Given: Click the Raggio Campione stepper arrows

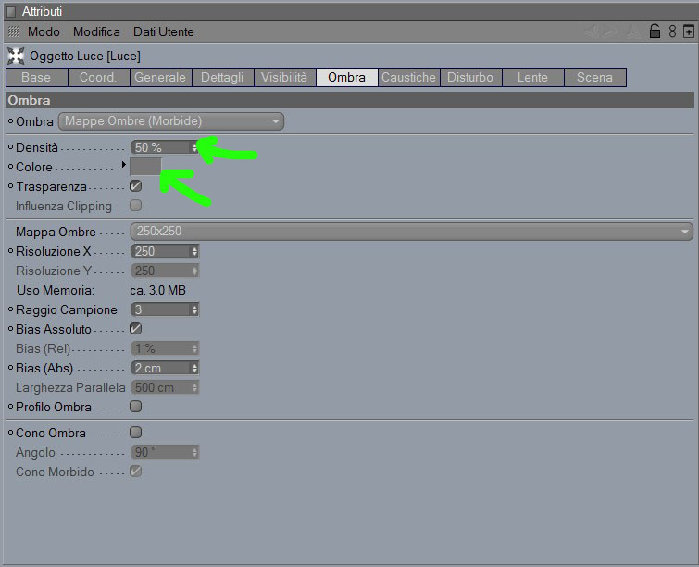Looking at the screenshot, I should tap(194, 310).
